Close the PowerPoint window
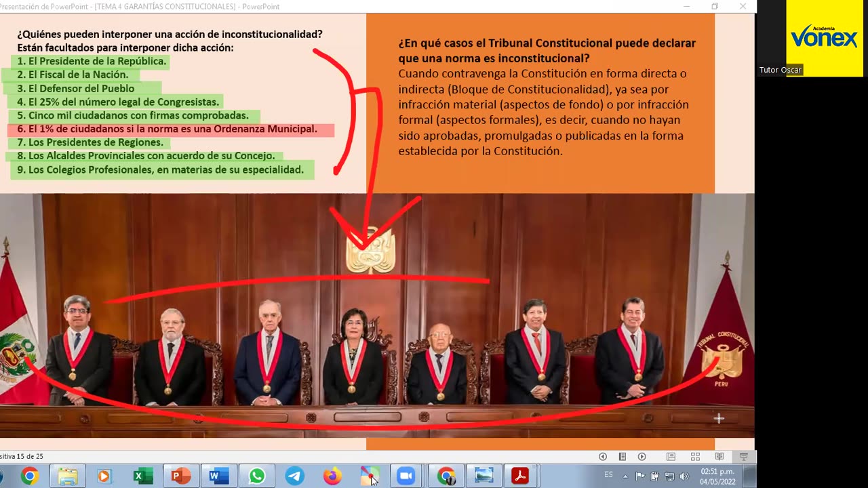This screenshot has width=868, height=488. click(x=743, y=7)
